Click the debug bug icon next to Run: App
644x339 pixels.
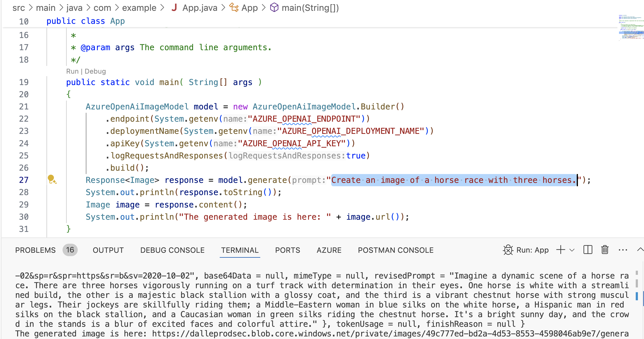508,250
